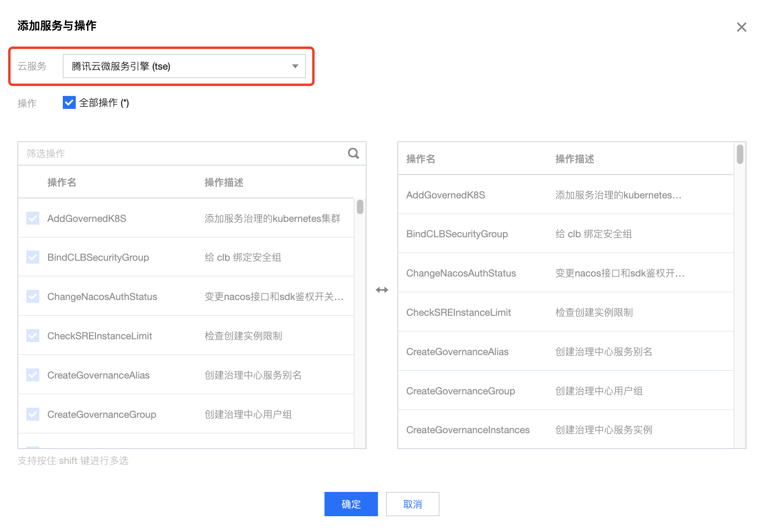Toggle the AddGovernedK8S checkbox
Screen dimensions: 764x532
pos(33,218)
